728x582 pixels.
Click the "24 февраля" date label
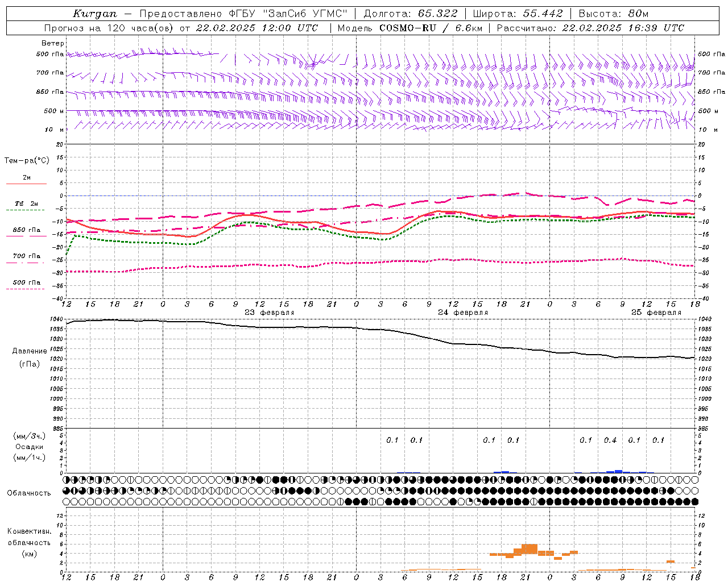click(x=463, y=313)
